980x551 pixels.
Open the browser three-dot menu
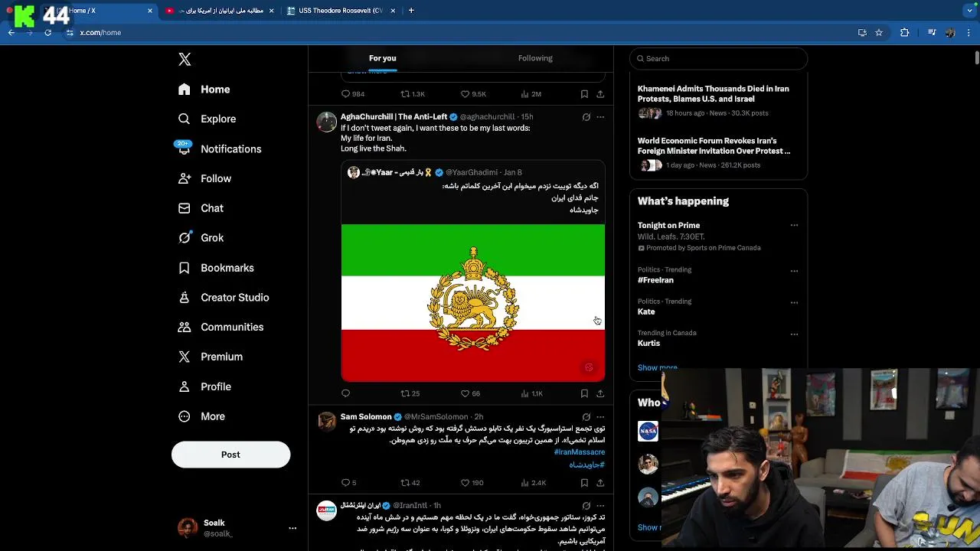969,33
